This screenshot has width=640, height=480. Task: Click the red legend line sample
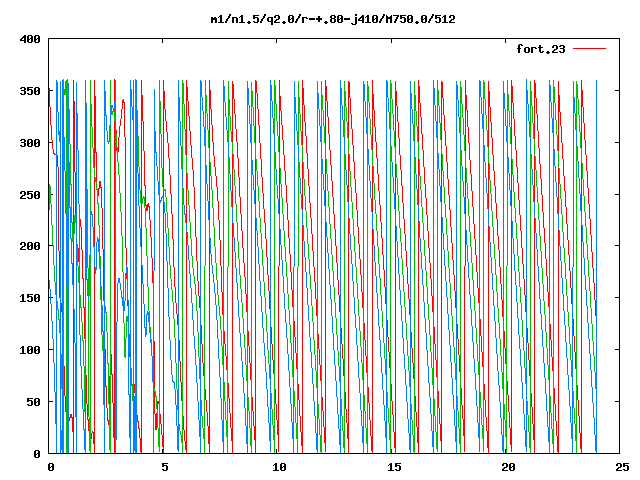click(589, 49)
